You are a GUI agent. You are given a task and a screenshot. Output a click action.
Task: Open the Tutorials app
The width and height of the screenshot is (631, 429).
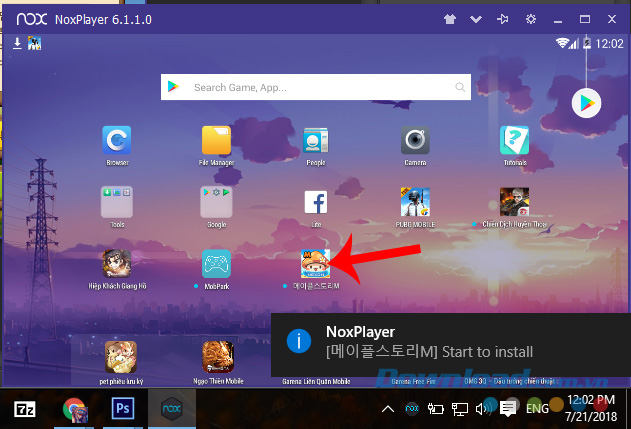[x=514, y=140]
